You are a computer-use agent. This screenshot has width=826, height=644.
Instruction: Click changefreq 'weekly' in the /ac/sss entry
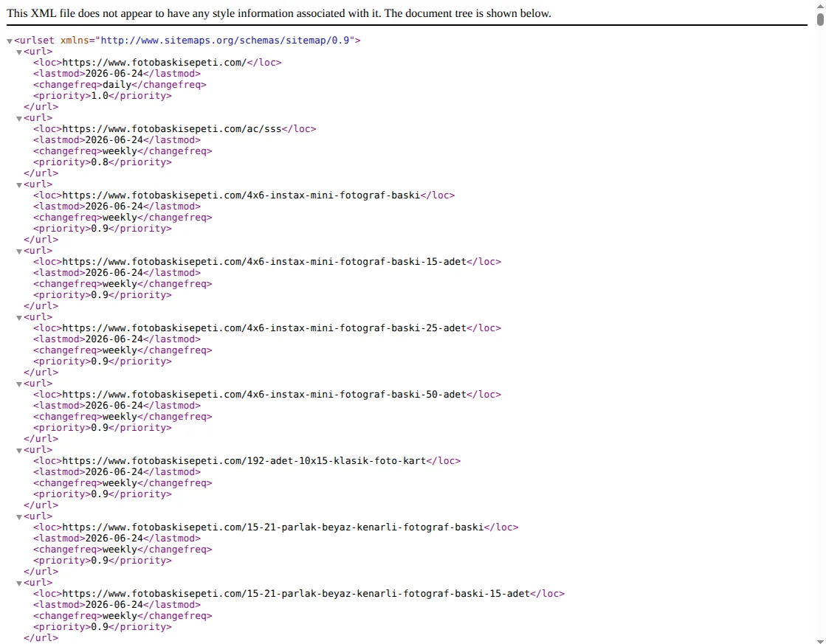tap(120, 150)
